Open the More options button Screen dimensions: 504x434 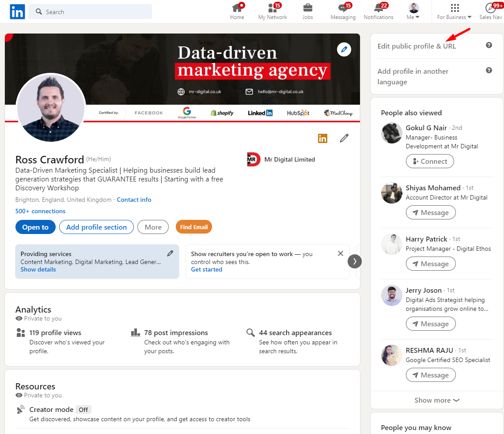(153, 227)
